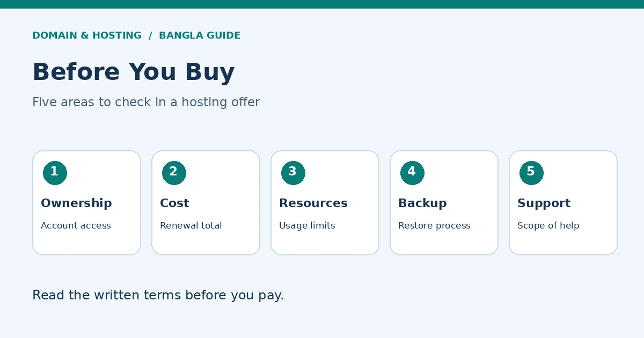The height and width of the screenshot is (338, 644).
Task: Open the BANGLA GUIDE breadcrumb
Action: (x=200, y=35)
